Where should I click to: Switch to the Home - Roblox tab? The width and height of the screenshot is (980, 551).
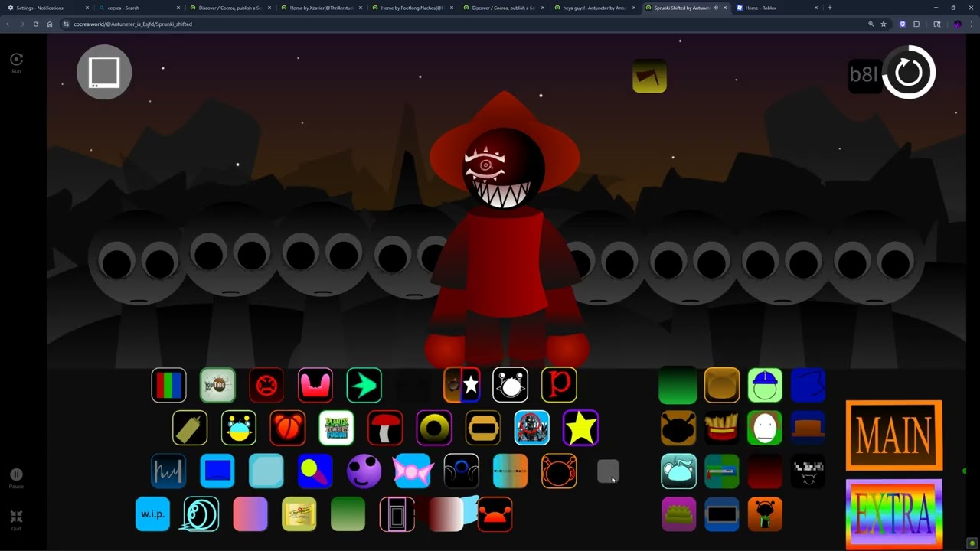pos(776,8)
